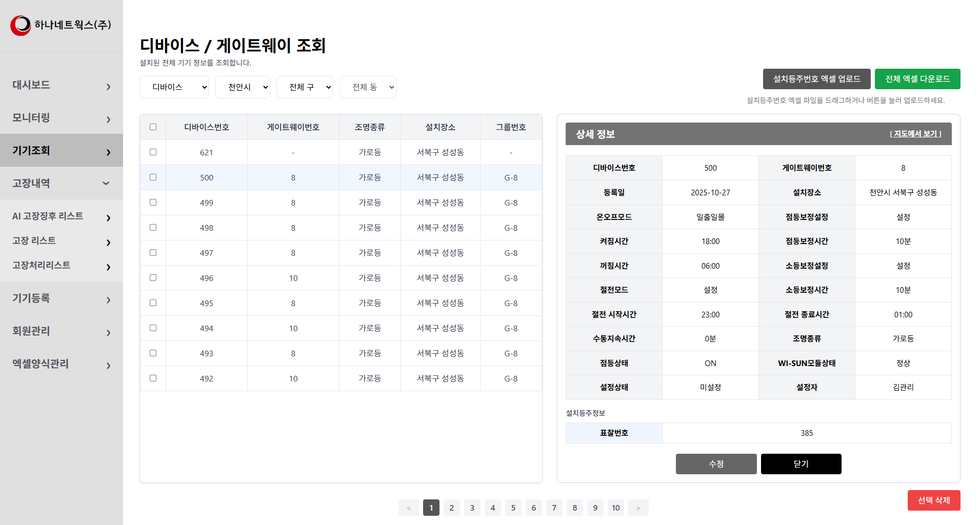Go to previous page with < arrow
The height and width of the screenshot is (525, 980).
(x=409, y=508)
